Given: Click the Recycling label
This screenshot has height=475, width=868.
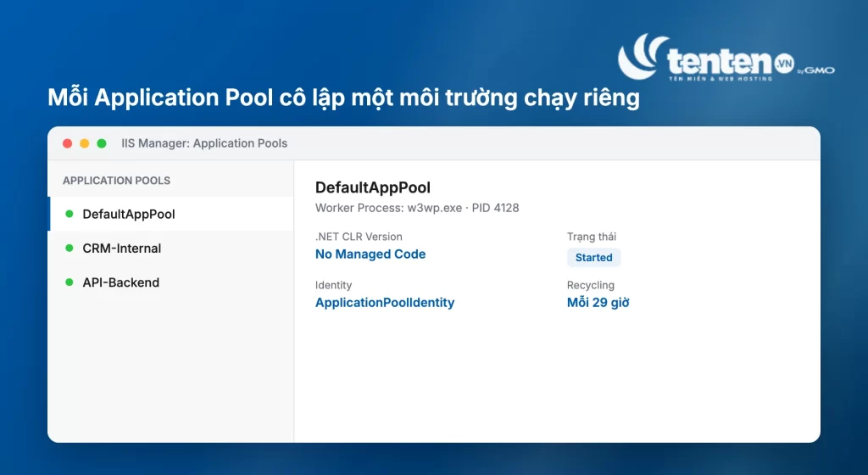Looking at the screenshot, I should [x=591, y=285].
